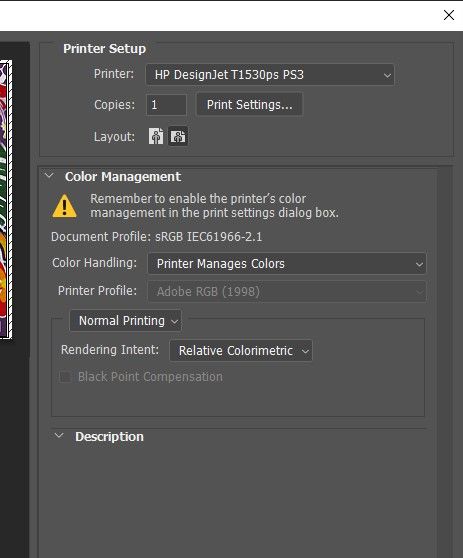Select portrait layout orientation icon
Screen dimensions: 463x558
156,136
